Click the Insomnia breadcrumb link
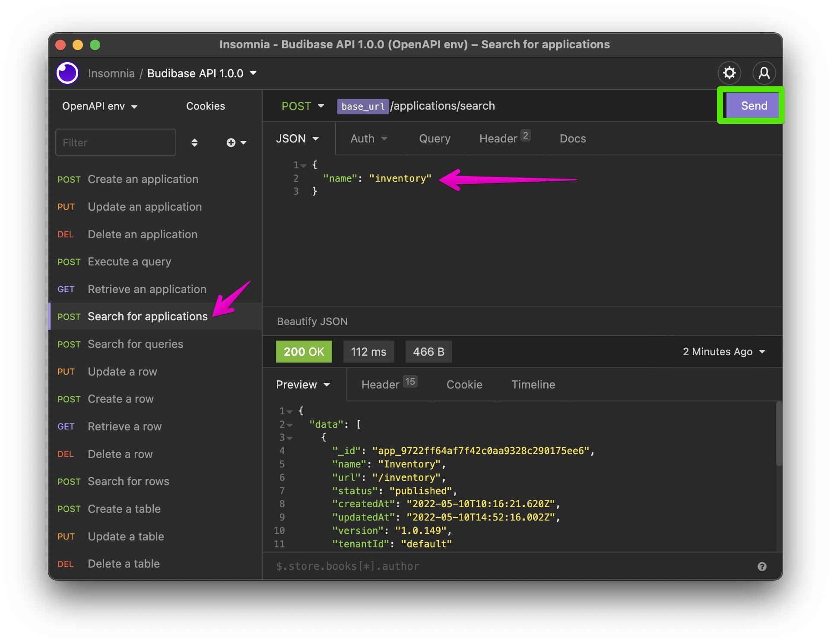Screen dimensions: 831x644 (111, 73)
